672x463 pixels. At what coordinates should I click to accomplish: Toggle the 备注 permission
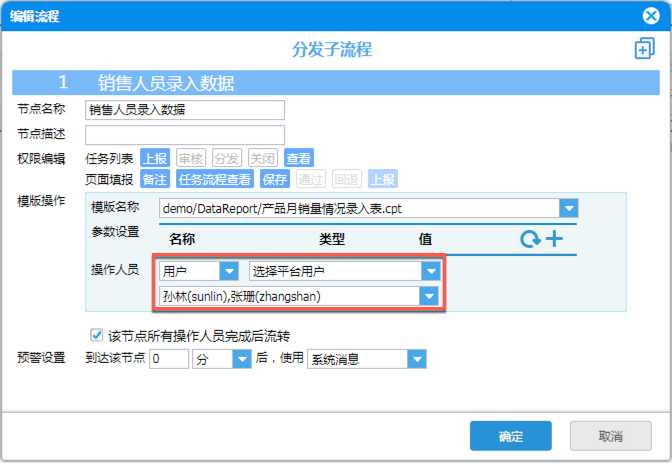click(x=155, y=179)
